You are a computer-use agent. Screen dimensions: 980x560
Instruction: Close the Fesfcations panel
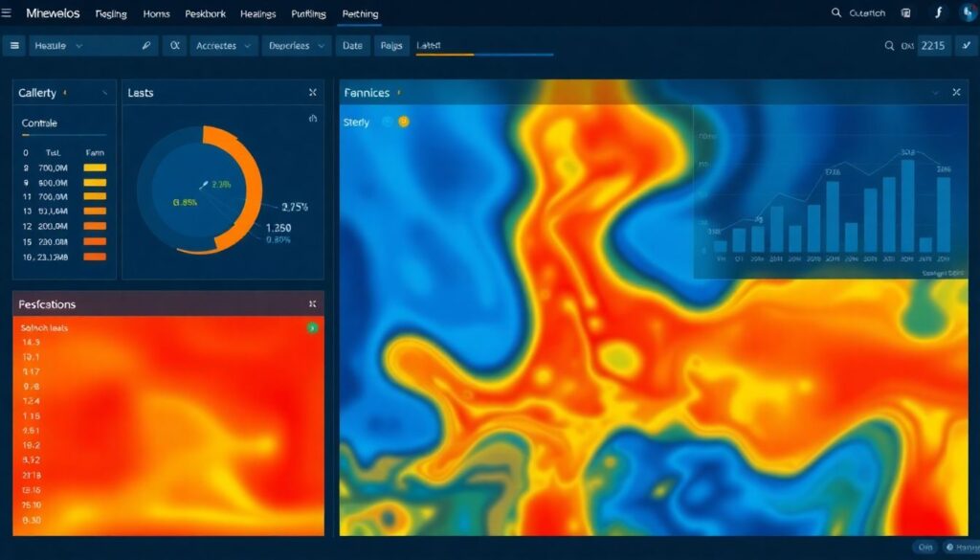pos(312,303)
